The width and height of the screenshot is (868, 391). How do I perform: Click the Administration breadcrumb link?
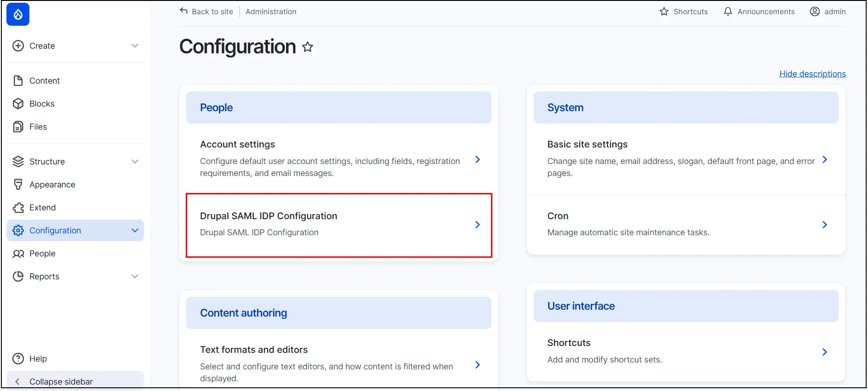[271, 11]
